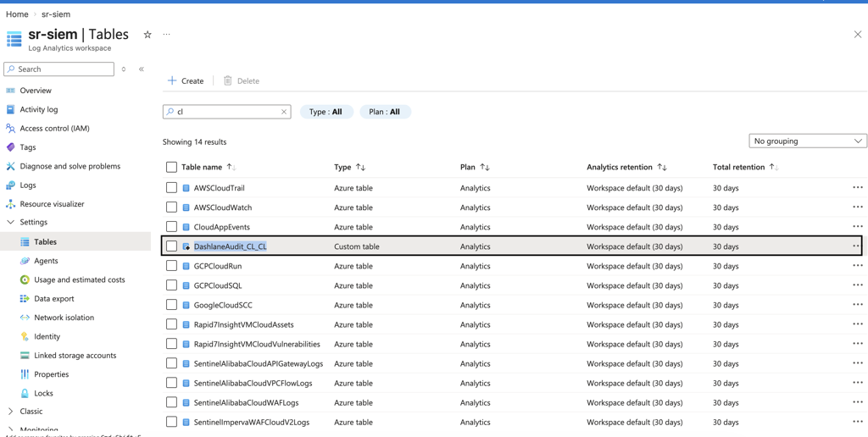Click the sr-siem breadcrumb link
This screenshot has width=868, height=437.
[56, 14]
